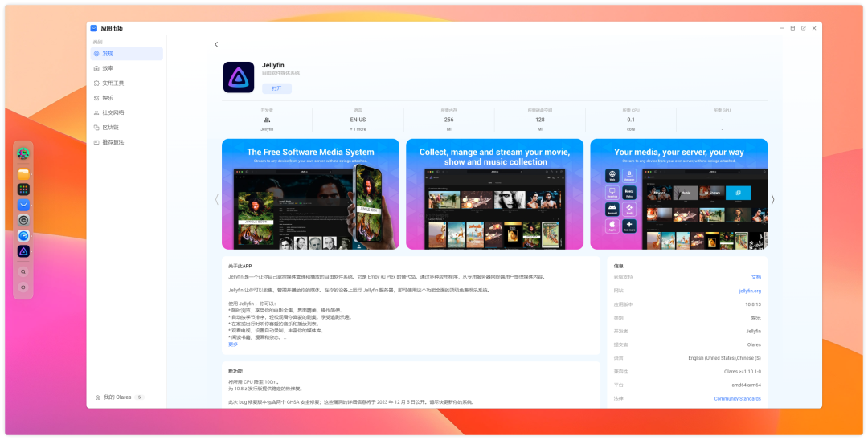Click the developer icon above Jellyfin label
This screenshot has width=868, height=440.
(267, 119)
